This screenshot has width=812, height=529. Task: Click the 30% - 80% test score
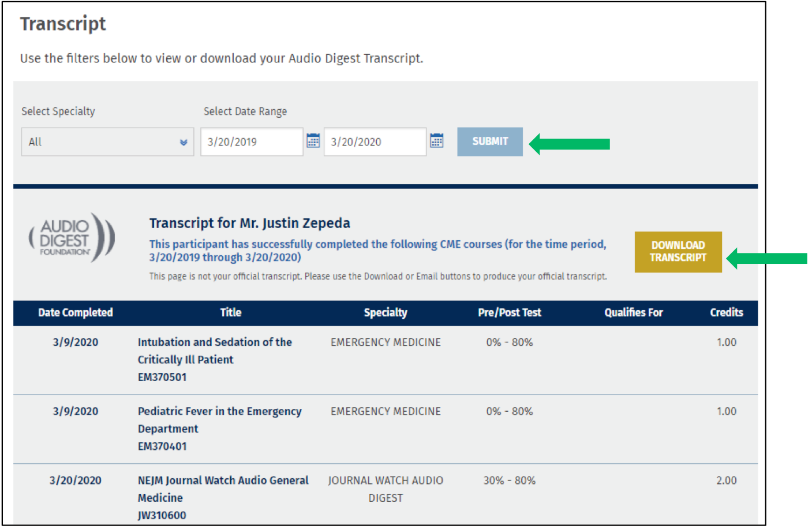click(510, 480)
